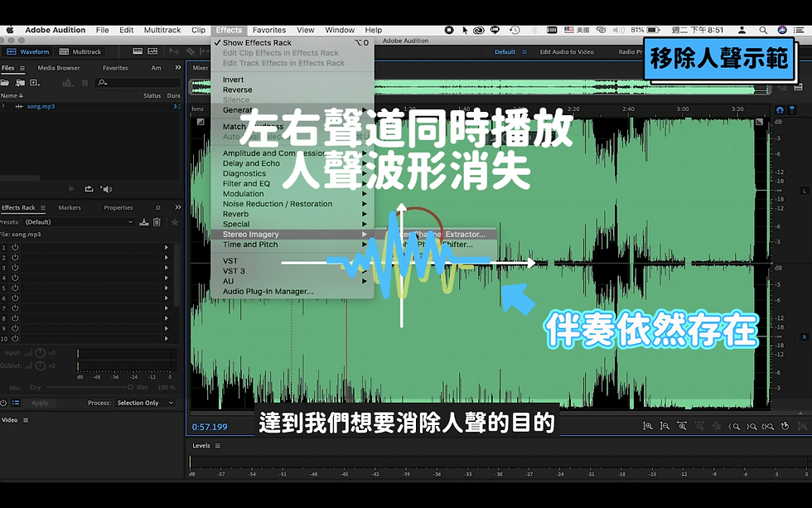This screenshot has width=812, height=508.
Task: Click HUD fade handle at waveform top-left
Action: (201, 122)
